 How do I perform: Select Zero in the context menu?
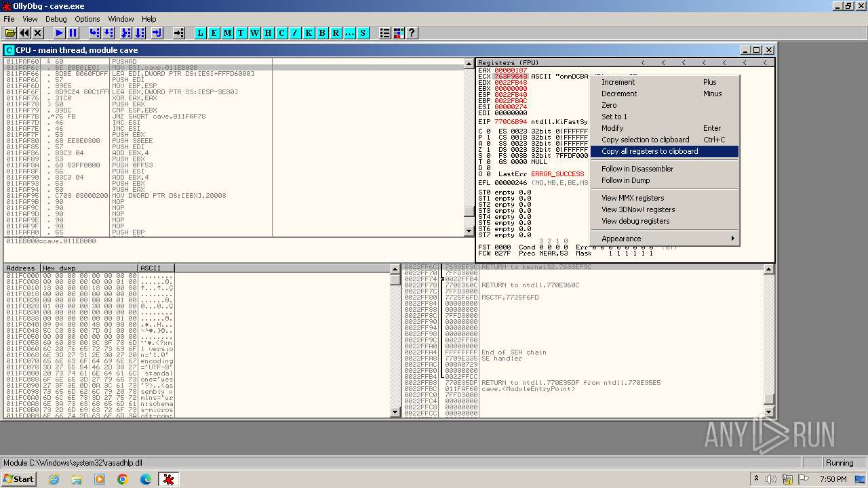[665, 105]
